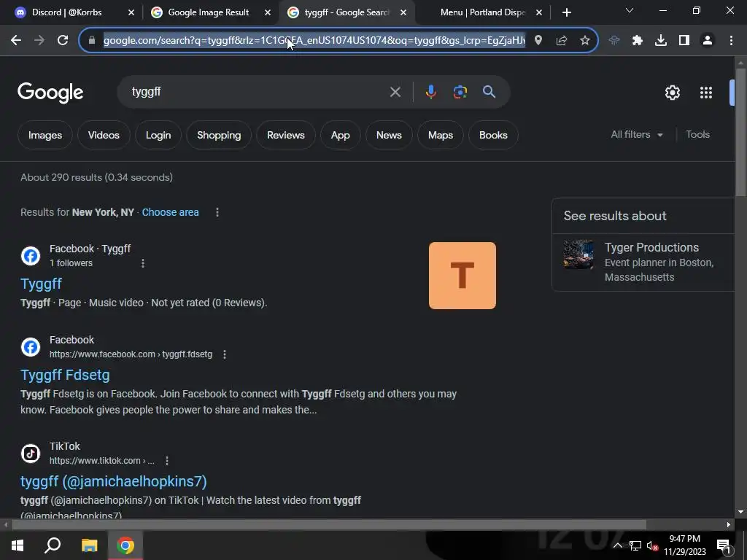Open Windows Start menu

(x=18, y=545)
